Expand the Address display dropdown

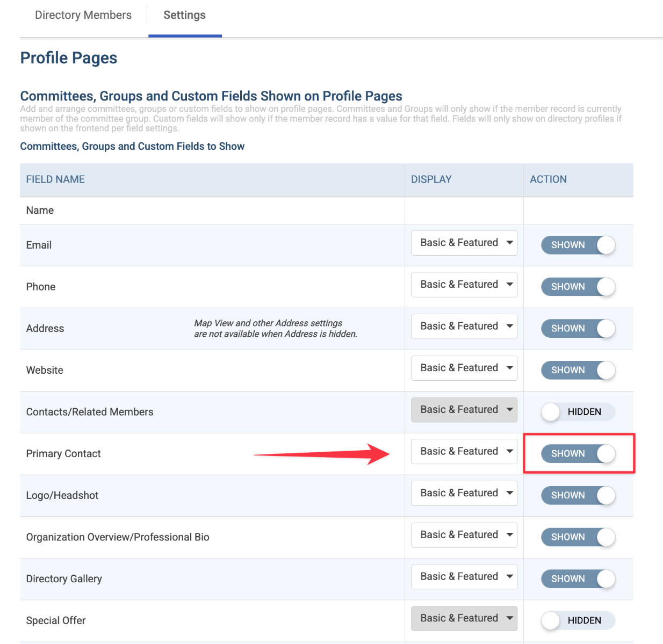[x=464, y=326]
